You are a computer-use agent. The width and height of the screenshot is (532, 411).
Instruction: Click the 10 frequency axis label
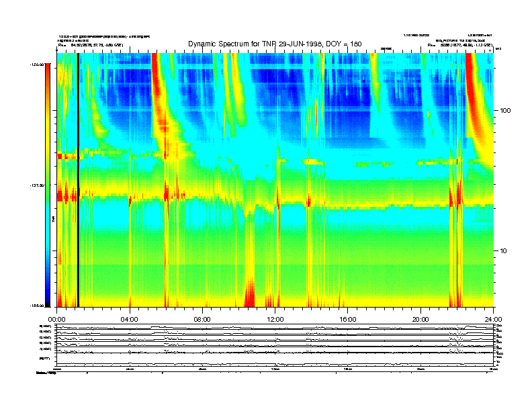click(x=504, y=251)
